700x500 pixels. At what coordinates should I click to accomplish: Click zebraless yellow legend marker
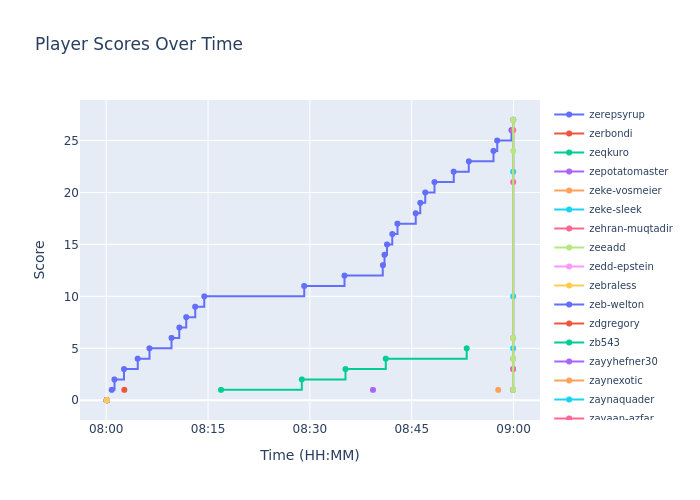[x=569, y=286]
